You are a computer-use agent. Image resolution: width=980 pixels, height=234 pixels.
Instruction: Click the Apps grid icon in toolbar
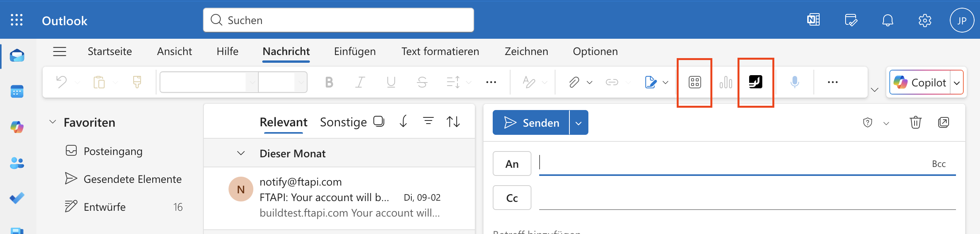pyautogui.click(x=695, y=82)
